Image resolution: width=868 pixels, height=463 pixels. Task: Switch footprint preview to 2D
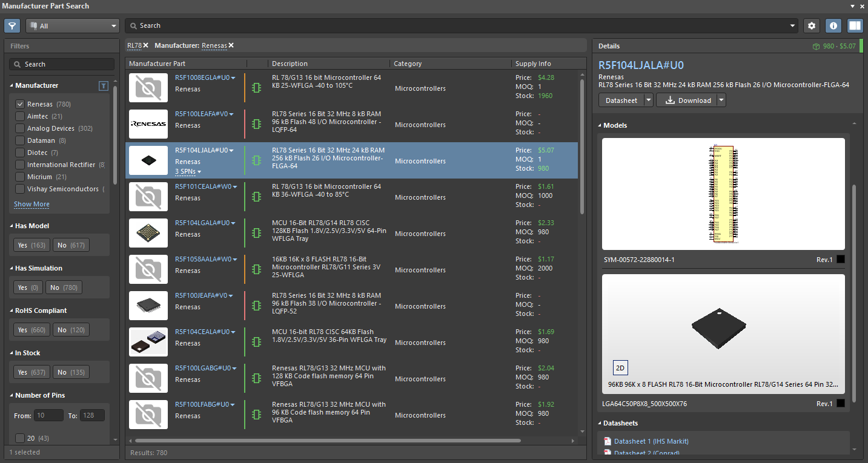point(620,367)
